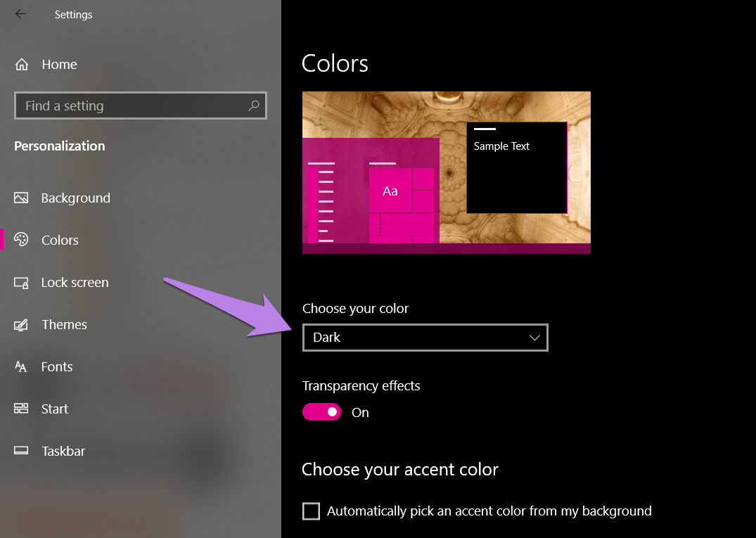
Task: Click the Colors palette icon
Action: click(x=21, y=240)
